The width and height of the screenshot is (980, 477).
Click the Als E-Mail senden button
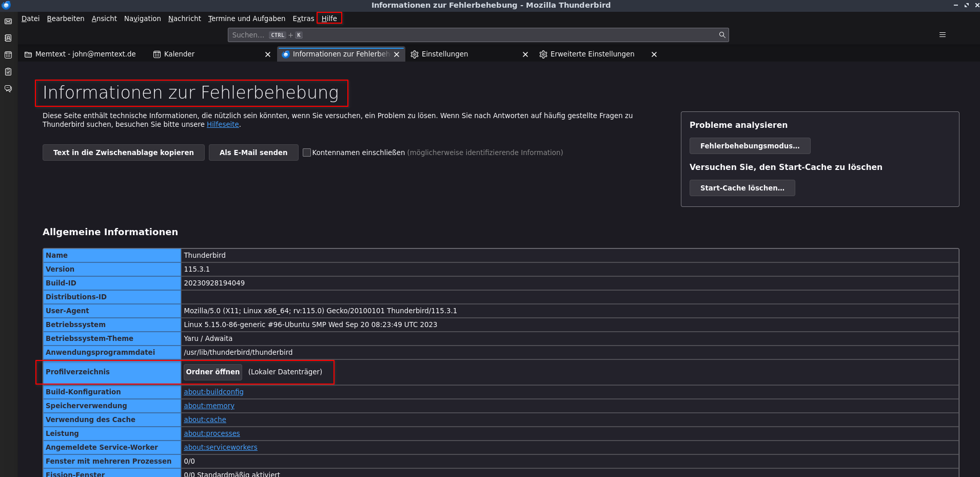point(253,152)
